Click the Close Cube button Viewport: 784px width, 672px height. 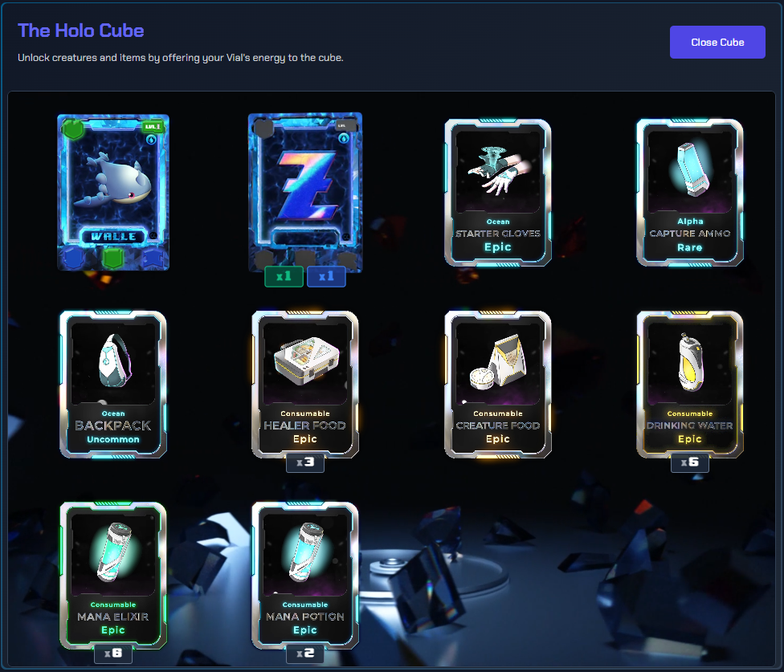[x=717, y=43]
